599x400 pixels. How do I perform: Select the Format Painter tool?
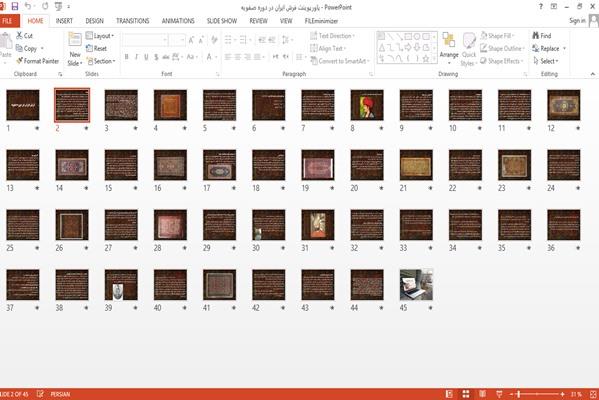(37, 61)
